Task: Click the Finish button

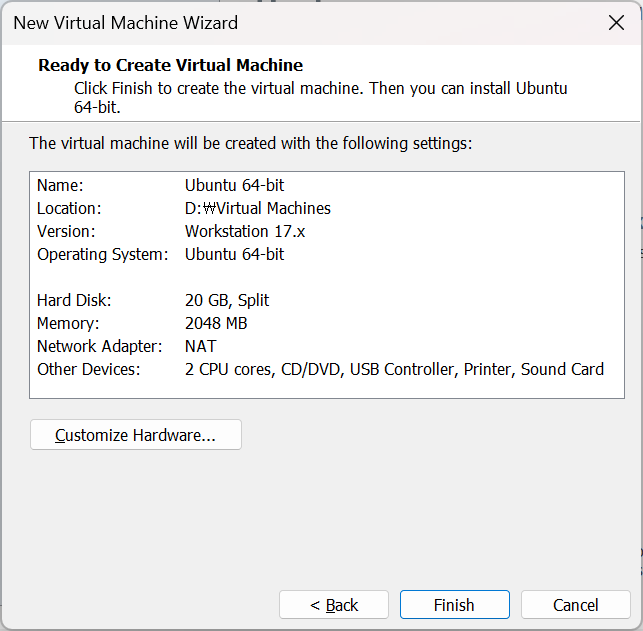Action: pyautogui.click(x=454, y=605)
